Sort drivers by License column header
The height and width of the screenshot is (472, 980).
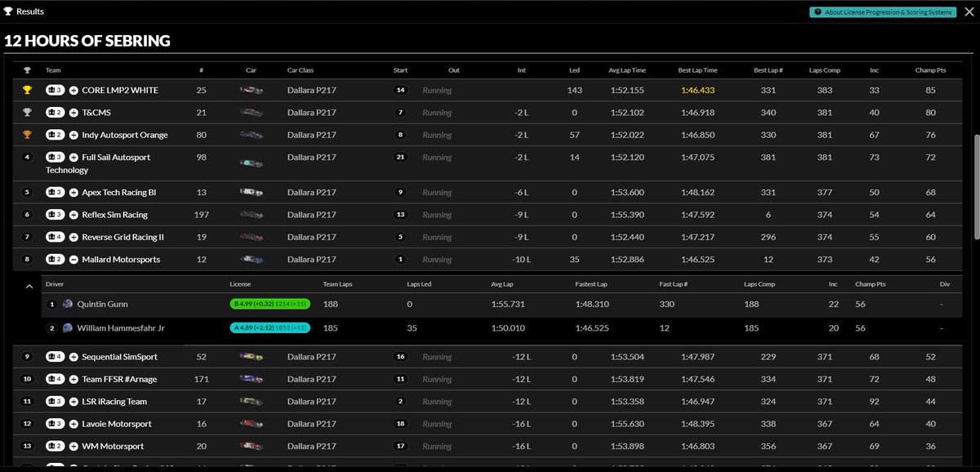[x=240, y=284]
